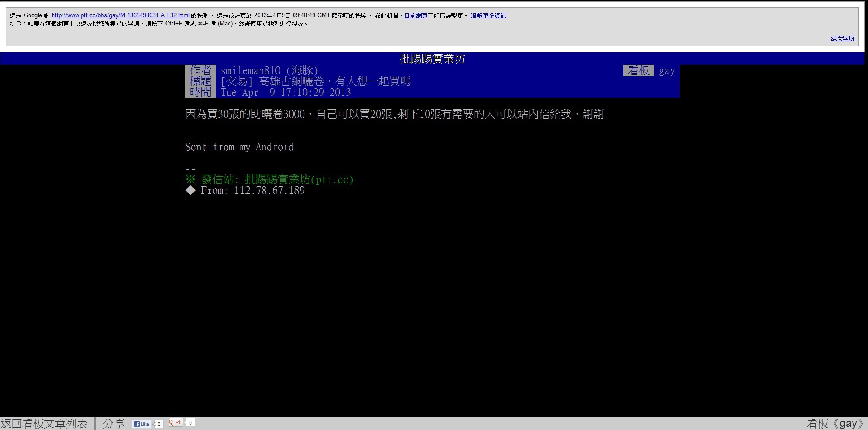Click the 批踢踢實業坊 site title header
868x430 pixels.
click(432, 59)
